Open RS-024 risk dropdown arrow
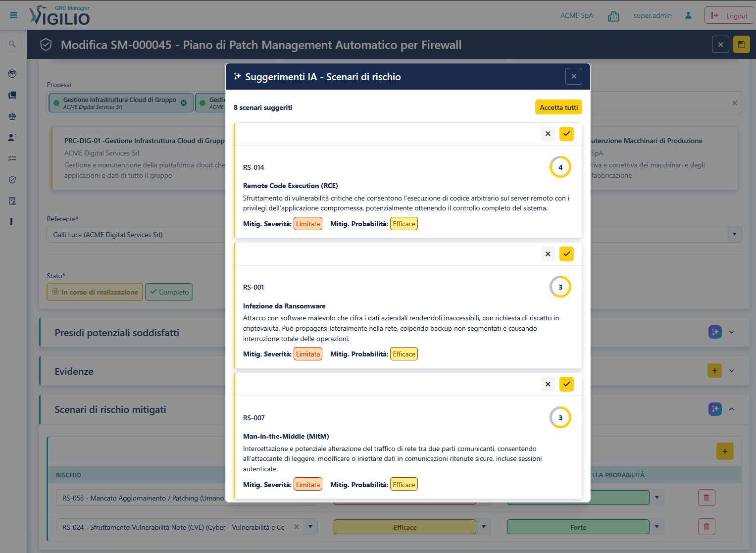756x553 pixels. coord(310,527)
